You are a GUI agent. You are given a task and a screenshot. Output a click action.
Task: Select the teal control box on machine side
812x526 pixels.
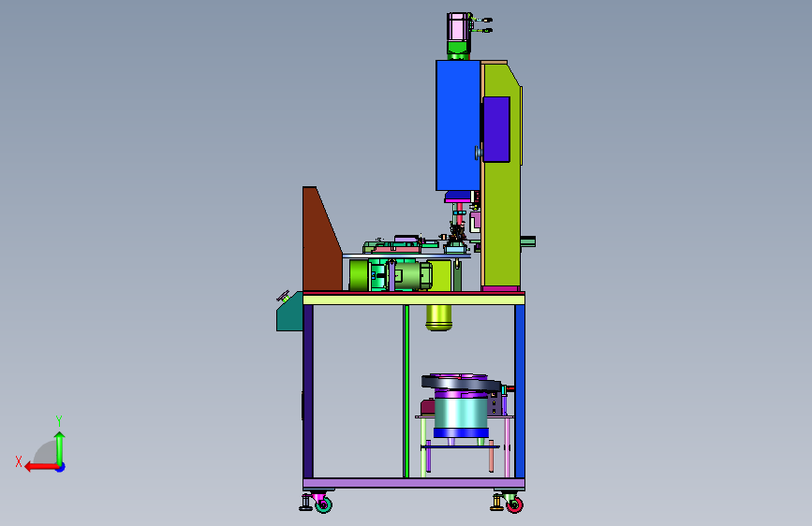coord(289,313)
